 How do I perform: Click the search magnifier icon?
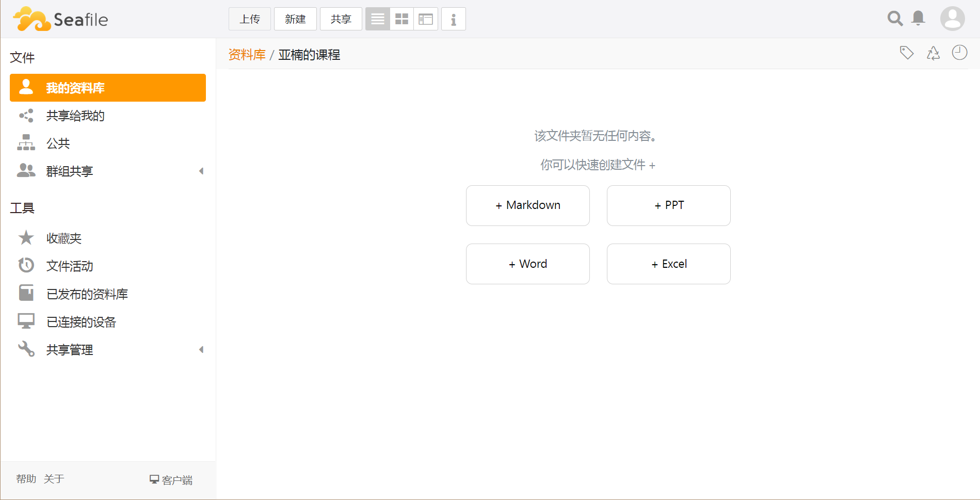point(895,19)
